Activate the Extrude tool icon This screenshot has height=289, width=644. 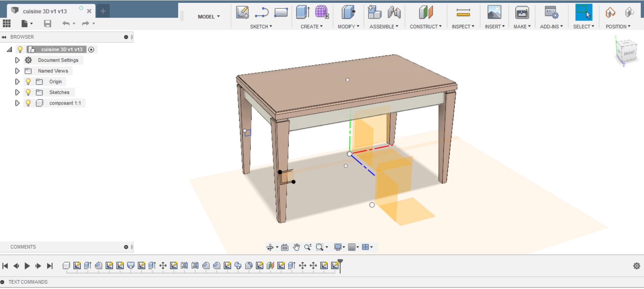303,12
